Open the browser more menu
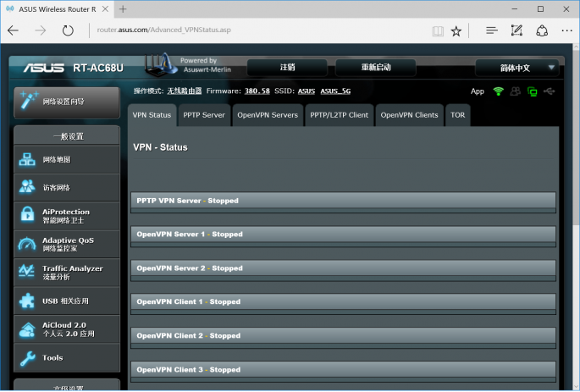Image resolution: width=580 pixels, height=392 pixels. tap(566, 30)
